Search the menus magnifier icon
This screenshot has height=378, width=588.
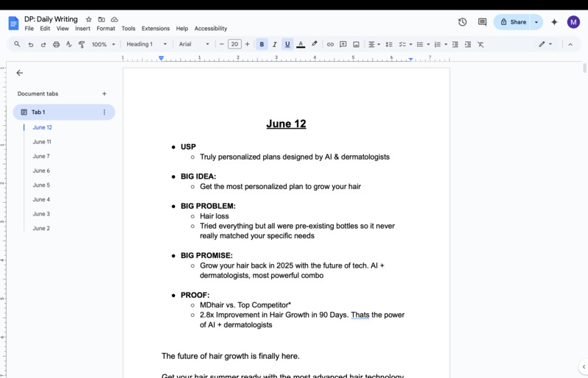pyautogui.click(x=17, y=44)
